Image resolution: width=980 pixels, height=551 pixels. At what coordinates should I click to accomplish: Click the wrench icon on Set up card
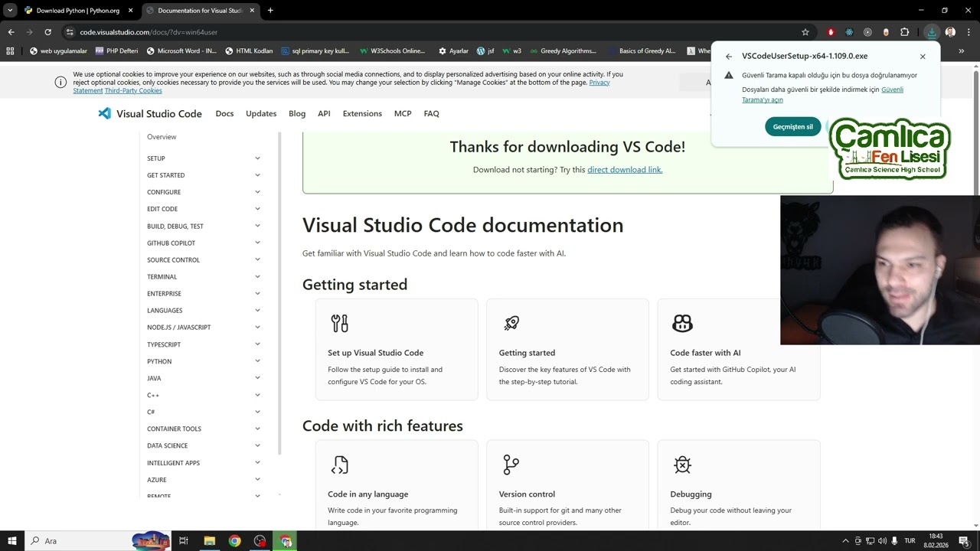click(339, 323)
